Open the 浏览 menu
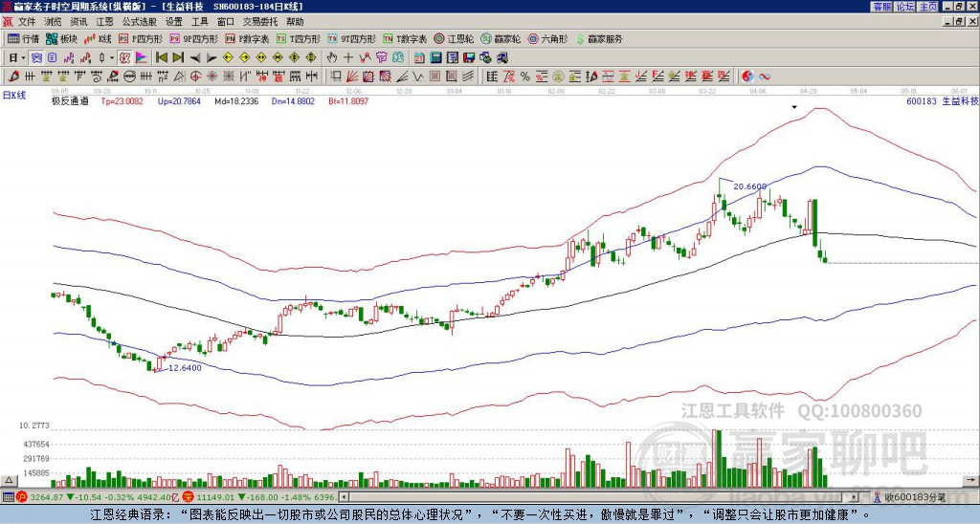 click(x=54, y=22)
